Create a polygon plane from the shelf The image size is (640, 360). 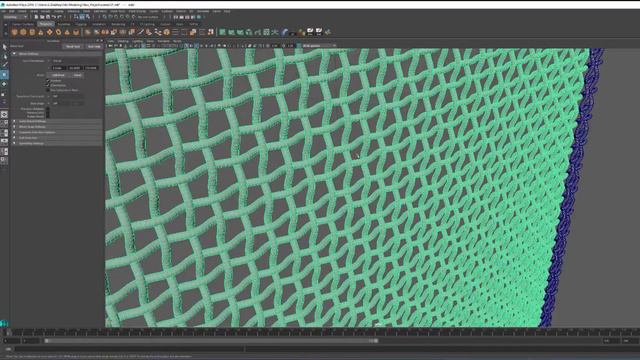50,32
